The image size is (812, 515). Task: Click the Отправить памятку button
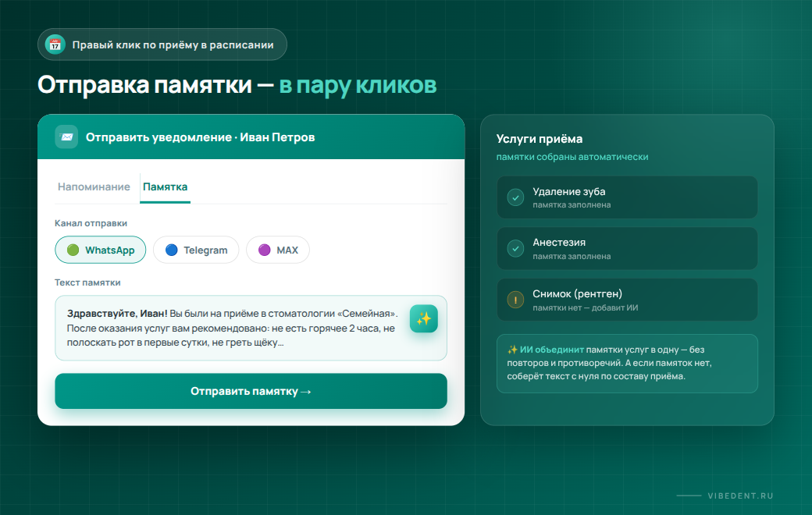[x=251, y=391]
